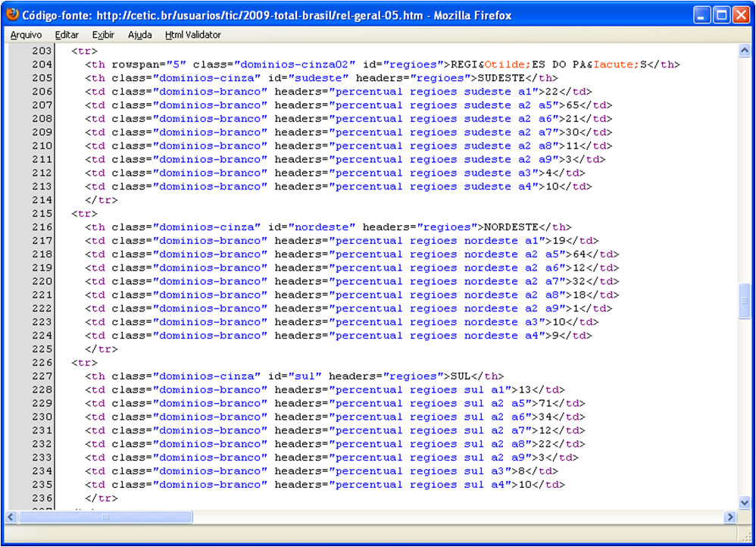The height and width of the screenshot is (547, 756).
Task: Click the value 21 on line 208
Action: pos(572,118)
